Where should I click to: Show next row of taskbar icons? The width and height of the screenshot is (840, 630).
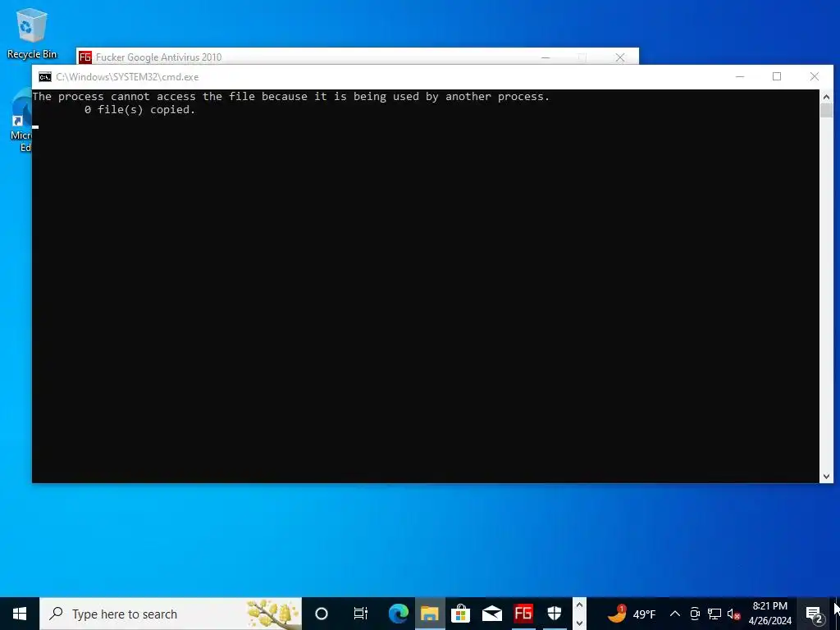coord(579,623)
